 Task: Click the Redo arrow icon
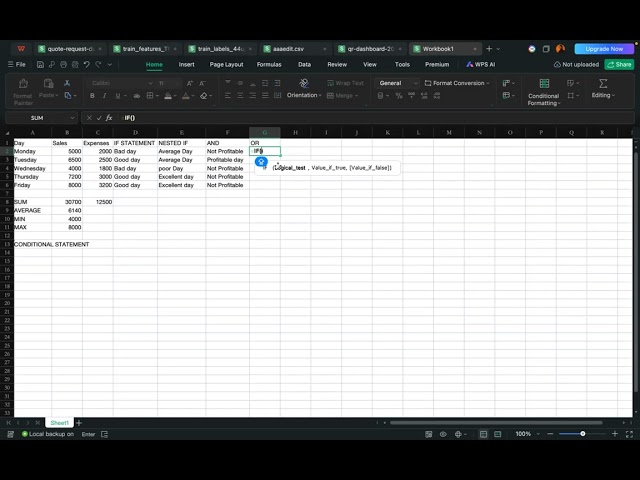pos(98,64)
